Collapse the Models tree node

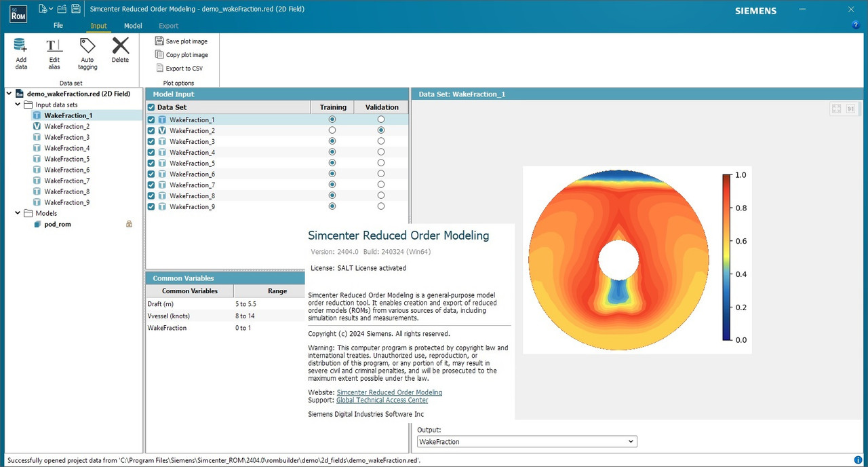click(18, 213)
